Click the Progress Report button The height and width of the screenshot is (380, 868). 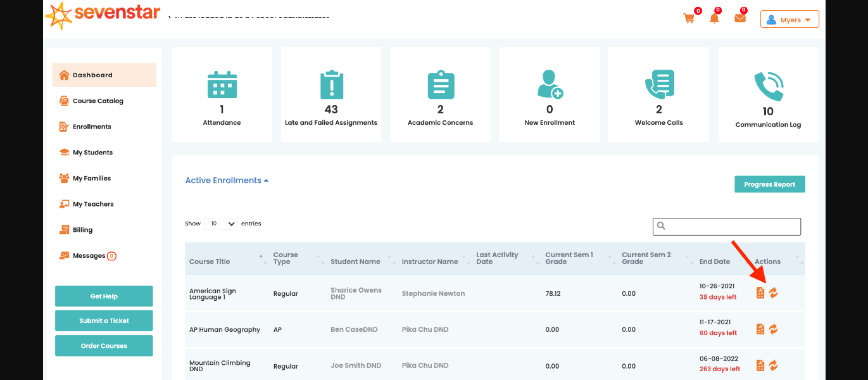pyautogui.click(x=769, y=184)
